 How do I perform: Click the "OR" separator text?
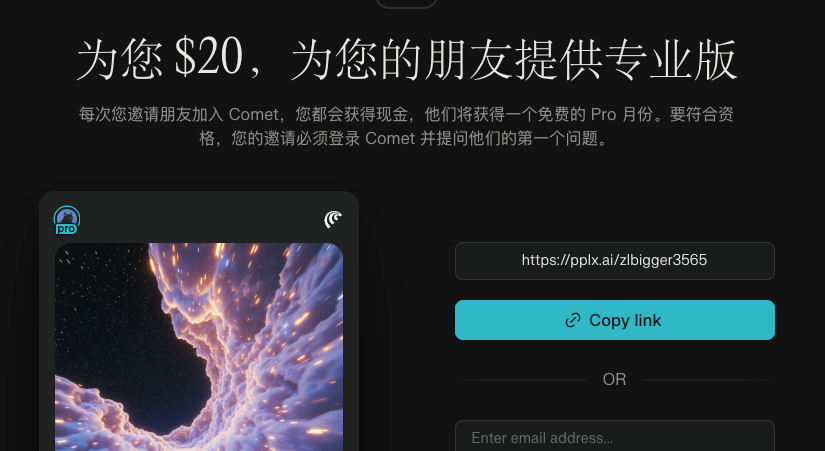coord(615,379)
